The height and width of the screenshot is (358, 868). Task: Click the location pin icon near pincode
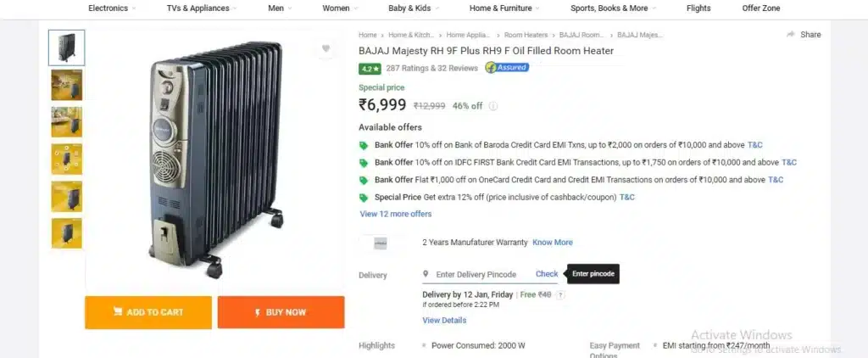pos(426,274)
